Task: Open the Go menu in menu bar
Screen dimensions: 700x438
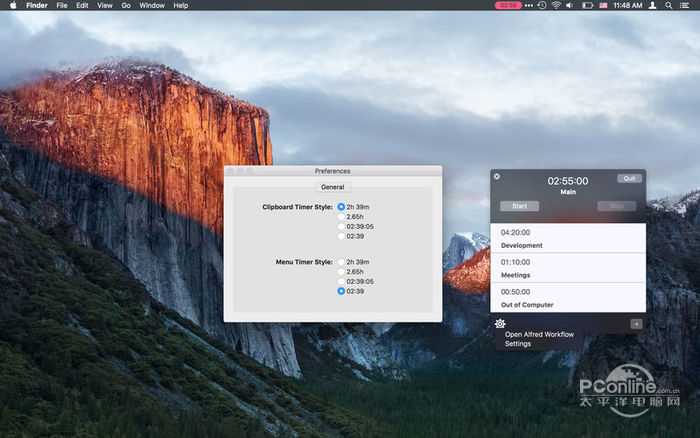Action: click(126, 5)
